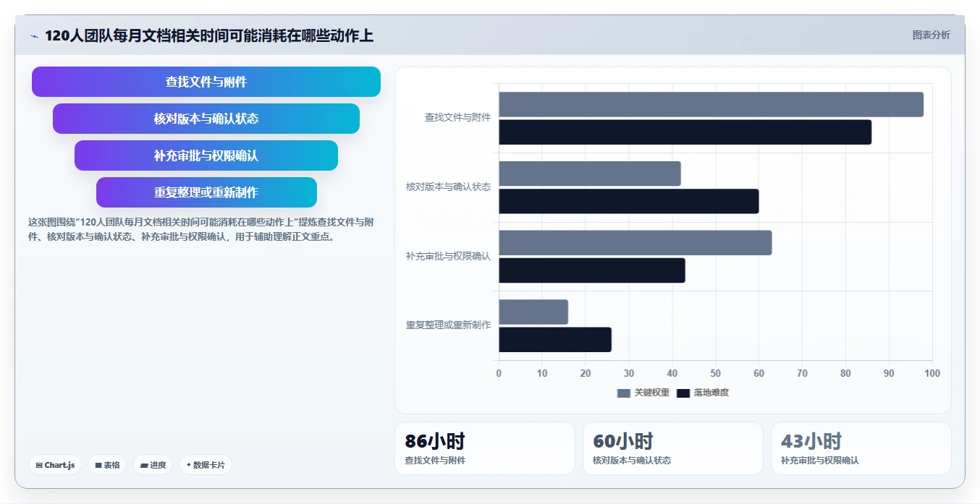This screenshot has height=504, width=980.
Task: Click the 补充审批与权限确认 y-axis label
Action: (448, 256)
